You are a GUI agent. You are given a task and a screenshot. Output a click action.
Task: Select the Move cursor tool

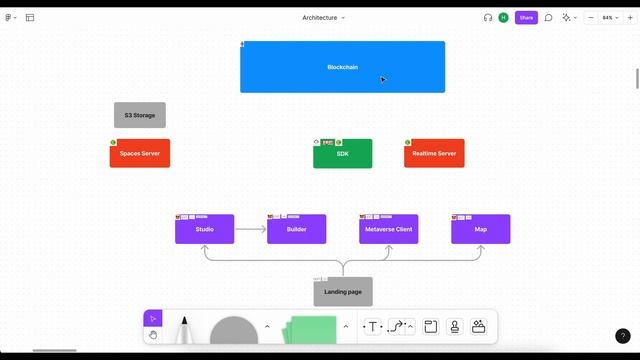tap(153, 318)
